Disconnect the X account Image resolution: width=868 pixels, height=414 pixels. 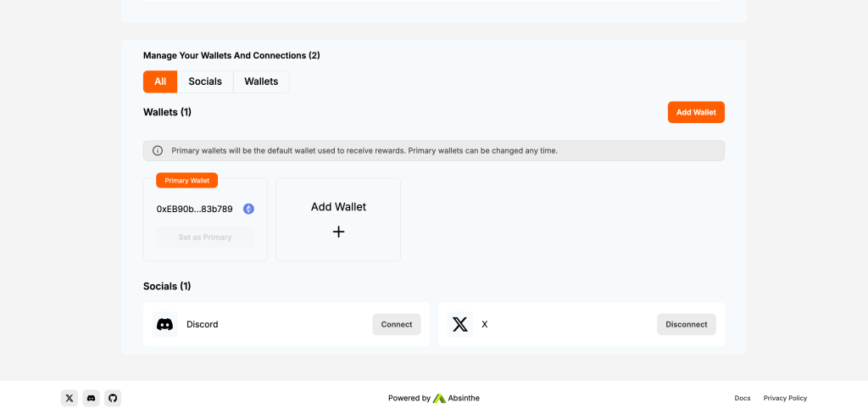(686, 324)
